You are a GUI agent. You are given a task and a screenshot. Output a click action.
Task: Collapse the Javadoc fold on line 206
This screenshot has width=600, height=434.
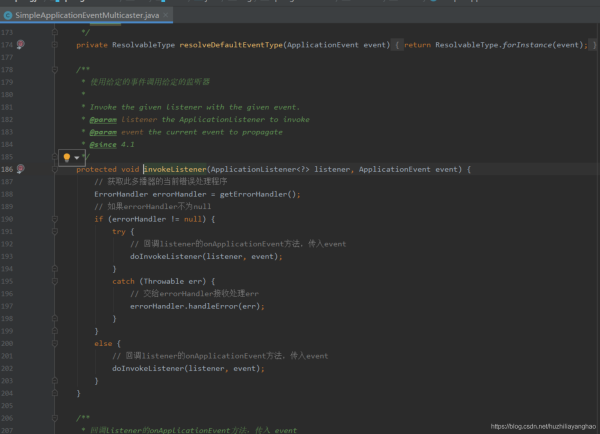click(55, 418)
